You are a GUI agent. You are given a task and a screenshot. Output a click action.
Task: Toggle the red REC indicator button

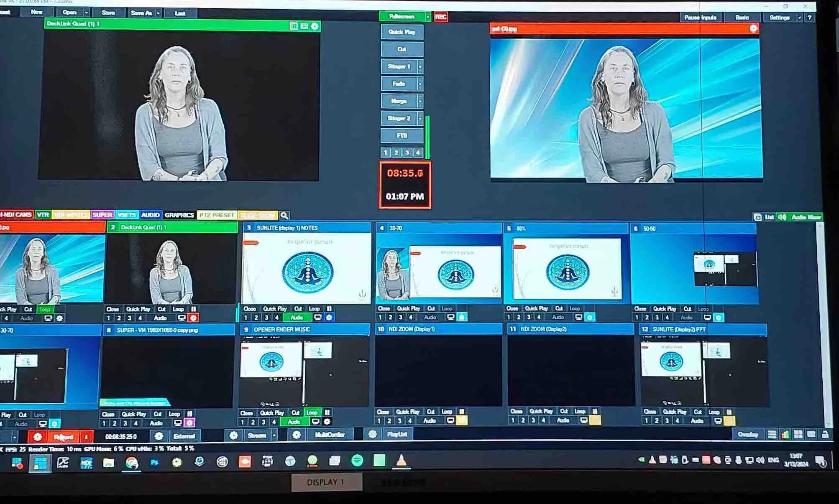click(440, 17)
